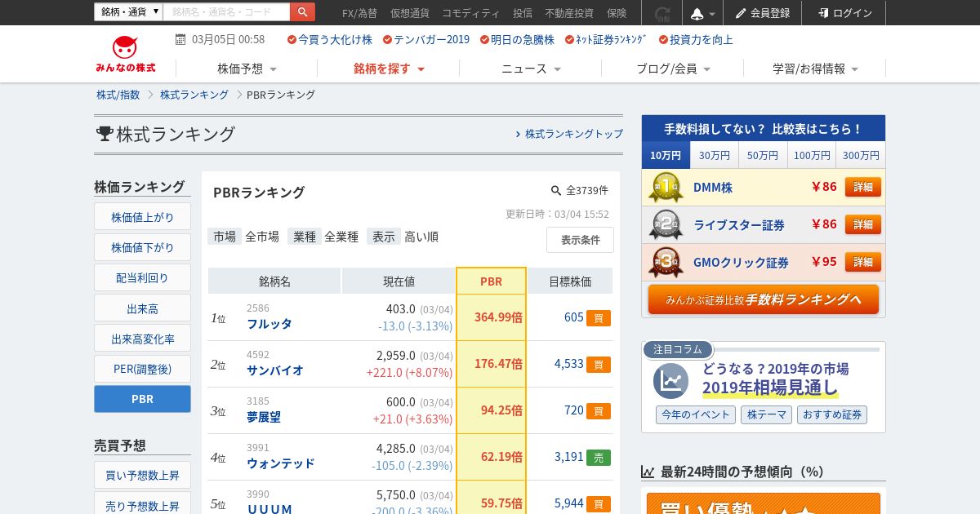980x514 pixels.
Task: Click the ログイン button
Action: pyautogui.click(x=844, y=13)
